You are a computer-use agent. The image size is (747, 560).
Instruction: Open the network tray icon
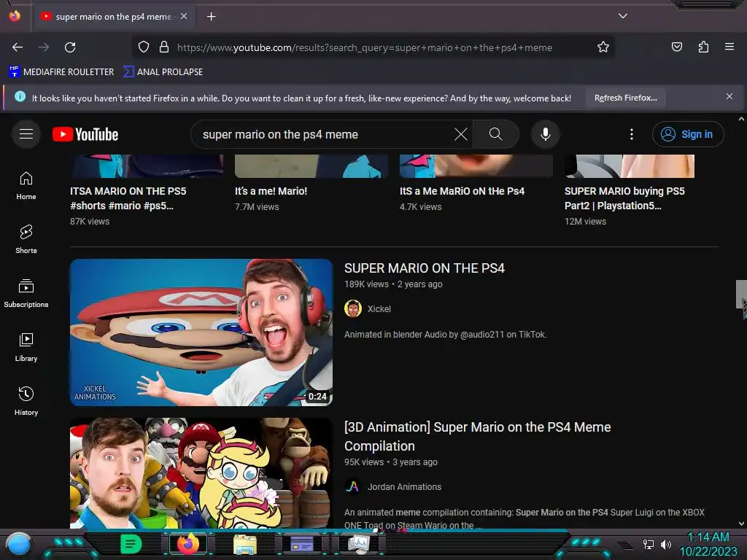648,544
